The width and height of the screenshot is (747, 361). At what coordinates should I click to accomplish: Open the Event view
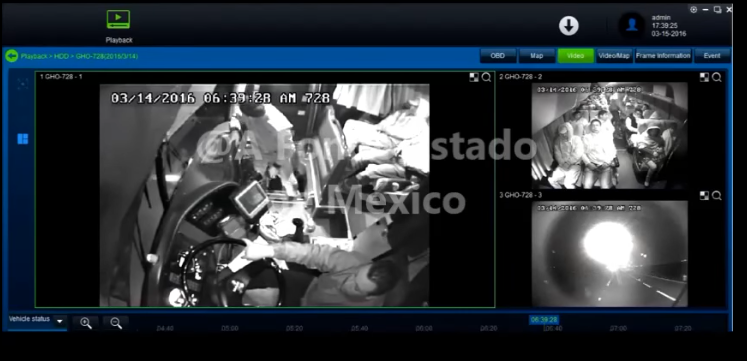pyautogui.click(x=712, y=56)
